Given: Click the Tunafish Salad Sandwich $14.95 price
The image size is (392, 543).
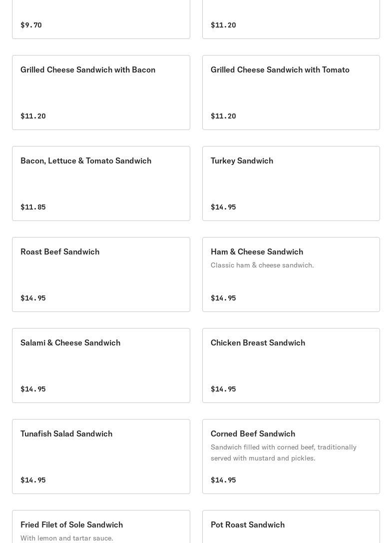Looking at the screenshot, I should pyautogui.click(x=33, y=480).
